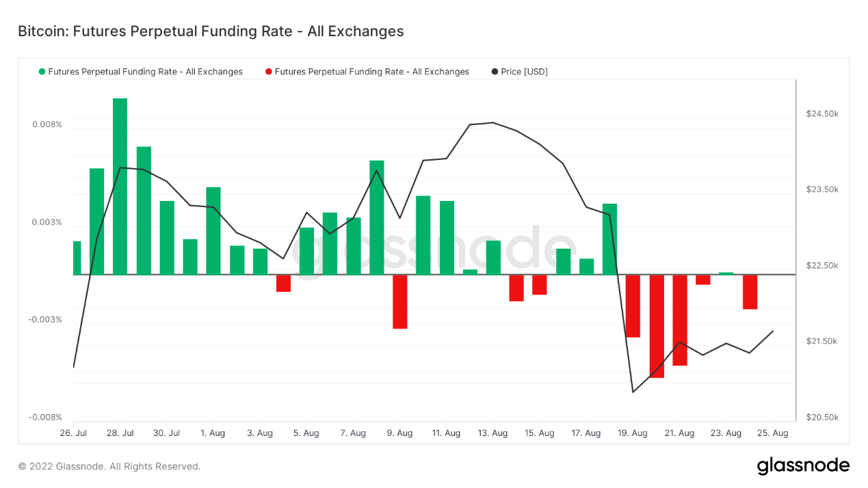Click the Glassnode copyright notice text
Image resolution: width=868 pixels, height=488 pixels.
(109, 467)
